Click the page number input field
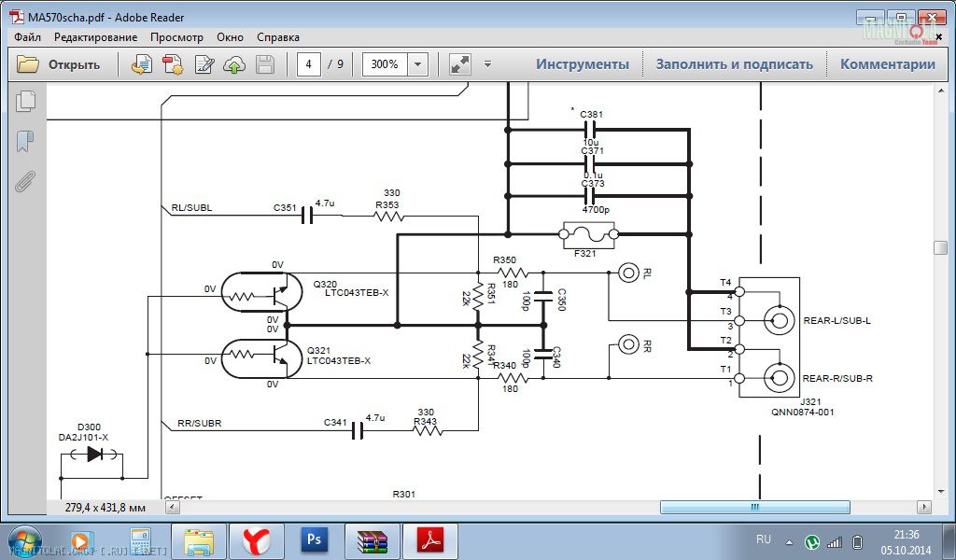Screen dimensions: 956x560 tap(309, 64)
